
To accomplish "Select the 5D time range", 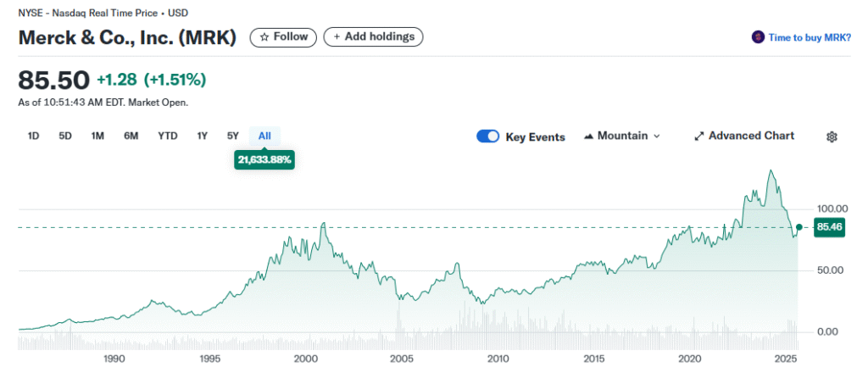I will [x=65, y=136].
